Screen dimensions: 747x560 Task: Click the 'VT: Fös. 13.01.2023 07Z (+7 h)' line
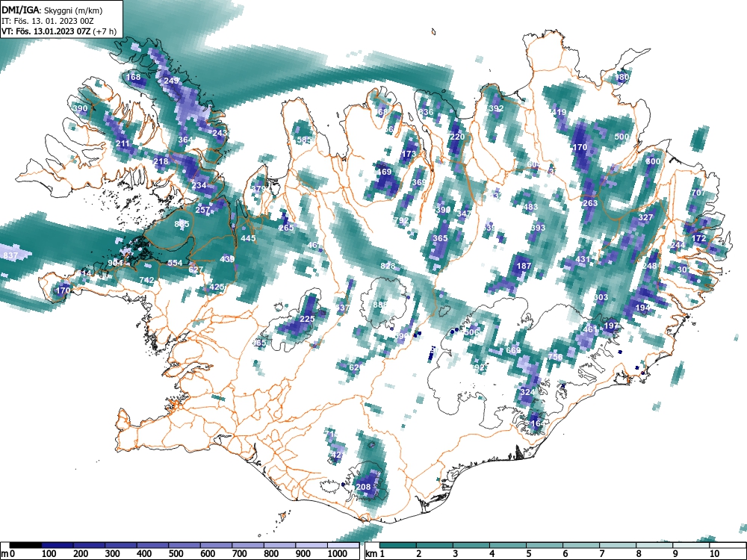[x=59, y=31]
